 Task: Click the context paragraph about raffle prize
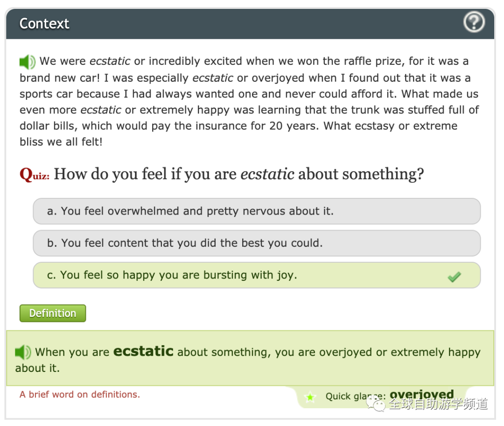pos(249,102)
